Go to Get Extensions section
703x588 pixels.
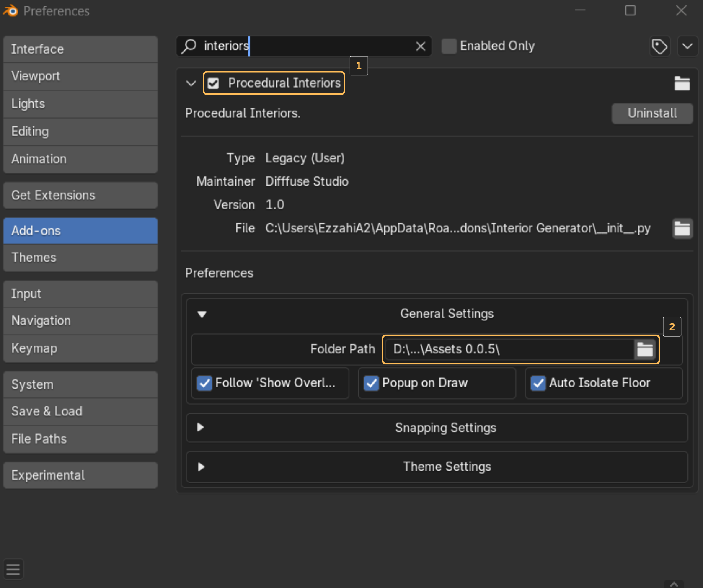pos(80,195)
